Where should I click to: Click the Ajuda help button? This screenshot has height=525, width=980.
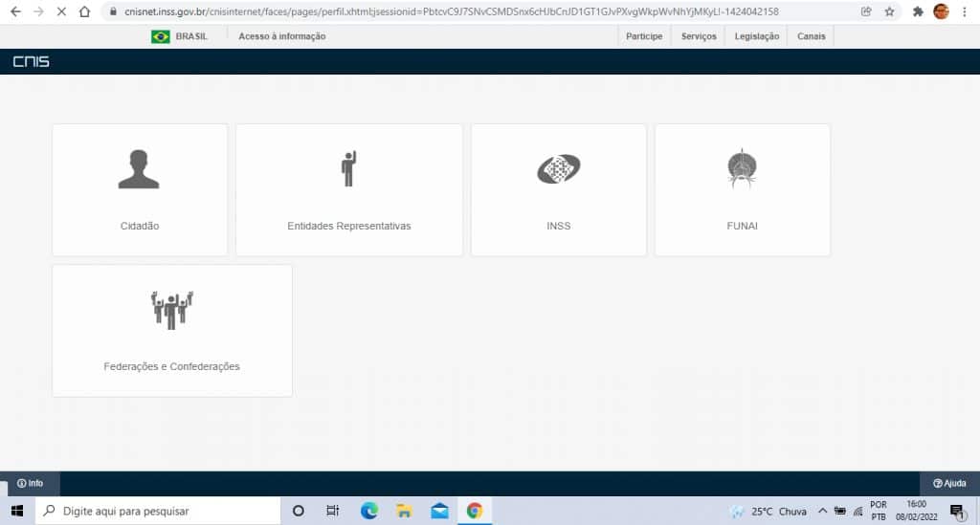pos(949,483)
